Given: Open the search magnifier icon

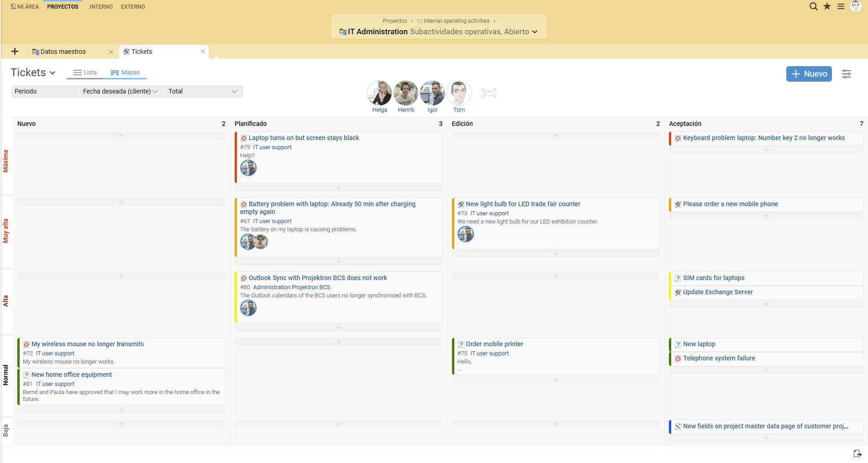Looking at the screenshot, I should coord(813,6).
